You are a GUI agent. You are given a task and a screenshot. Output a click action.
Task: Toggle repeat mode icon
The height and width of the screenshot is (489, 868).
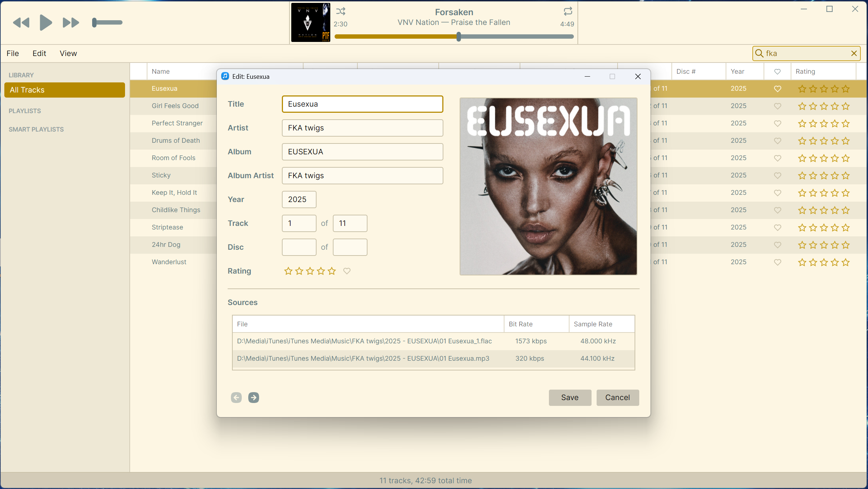pos(568,11)
